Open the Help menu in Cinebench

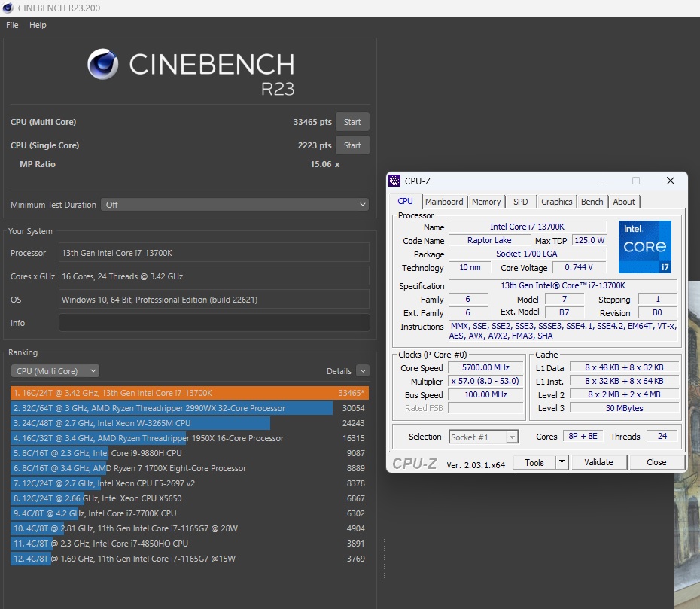click(38, 25)
